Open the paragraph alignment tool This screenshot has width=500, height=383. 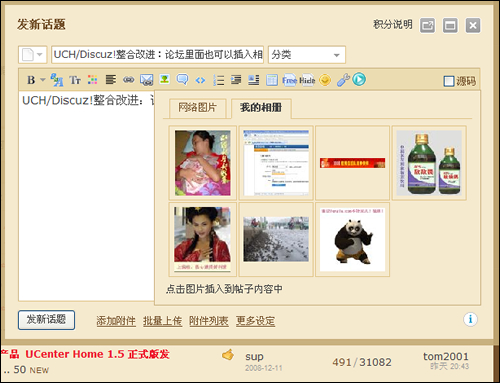(x=111, y=80)
